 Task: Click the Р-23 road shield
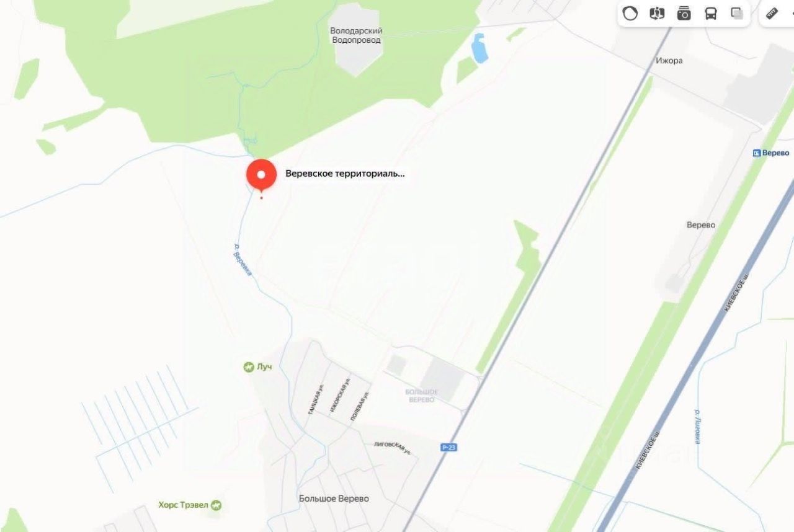click(x=449, y=447)
